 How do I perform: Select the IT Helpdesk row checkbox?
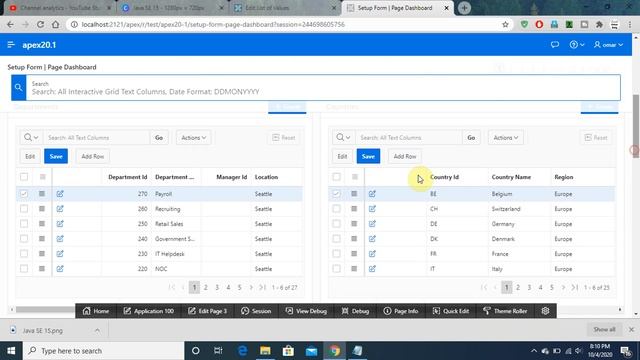click(x=24, y=253)
